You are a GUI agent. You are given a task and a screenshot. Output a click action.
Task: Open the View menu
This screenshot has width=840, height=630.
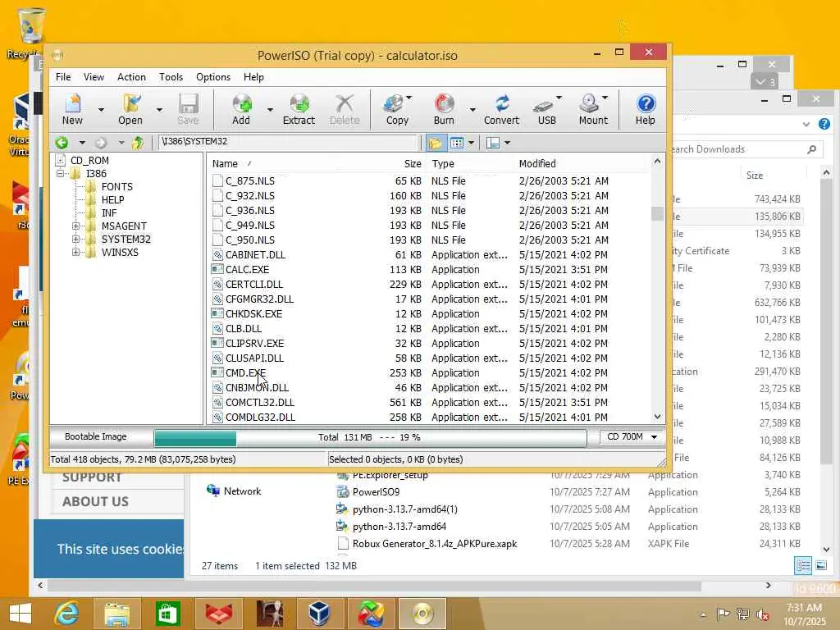(94, 77)
